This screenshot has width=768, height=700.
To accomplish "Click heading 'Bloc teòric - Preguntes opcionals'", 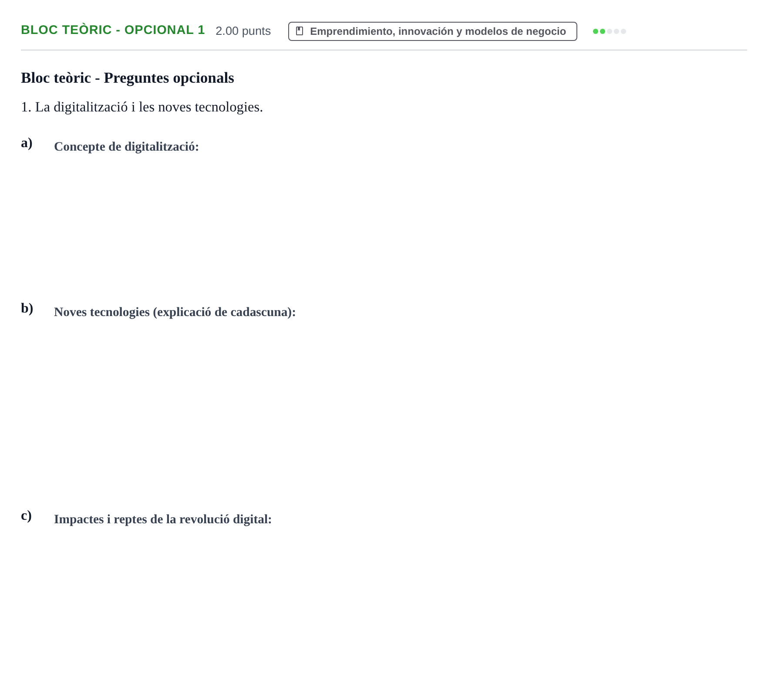I will [128, 78].
